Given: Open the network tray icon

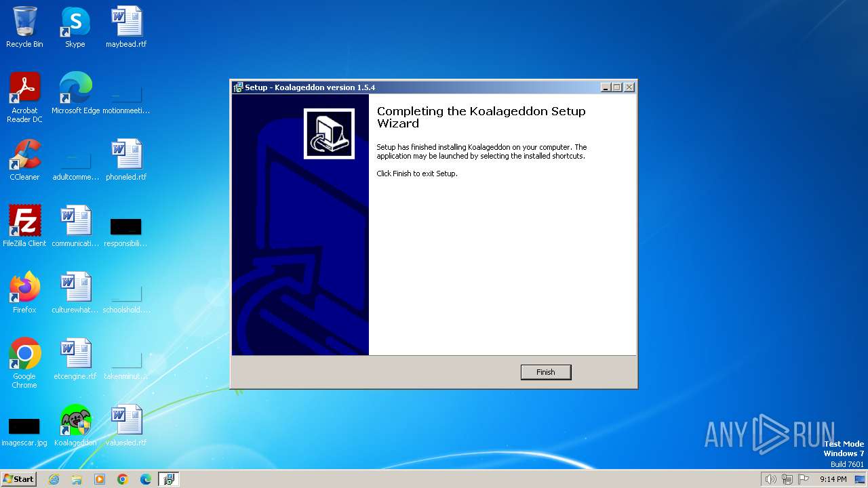Looking at the screenshot, I should coord(787,479).
